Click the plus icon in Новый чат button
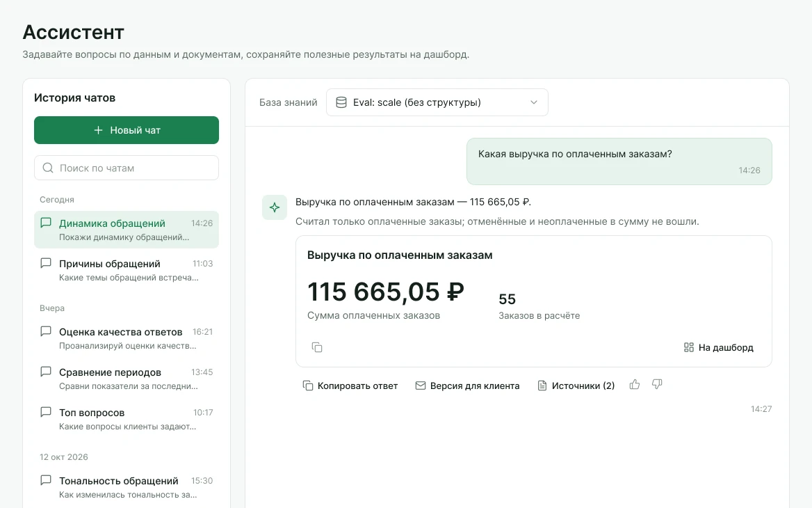Viewport: 812px width, 508px height. pyautogui.click(x=99, y=130)
